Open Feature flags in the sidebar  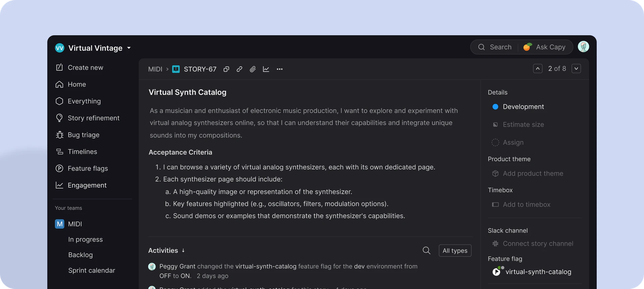(x=88, y=168)
